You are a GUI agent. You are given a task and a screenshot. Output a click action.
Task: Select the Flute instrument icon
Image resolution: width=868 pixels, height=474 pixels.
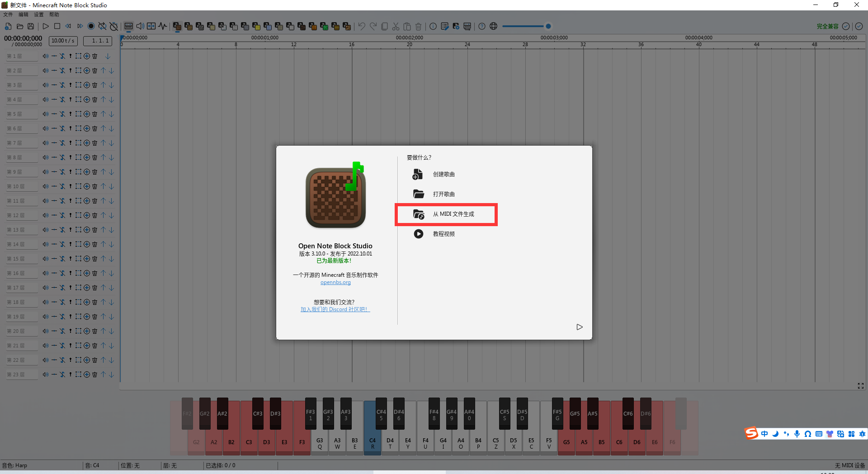245,26
